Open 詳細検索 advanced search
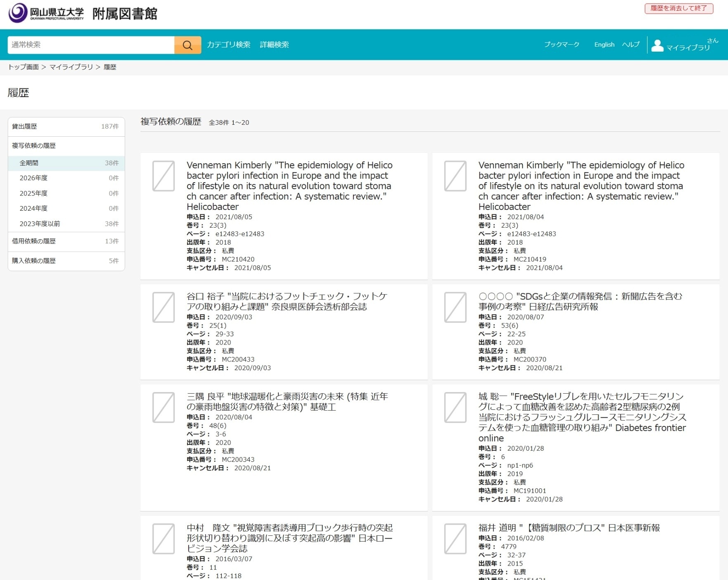Screen dimensions: 728x580 pos(274,45)
